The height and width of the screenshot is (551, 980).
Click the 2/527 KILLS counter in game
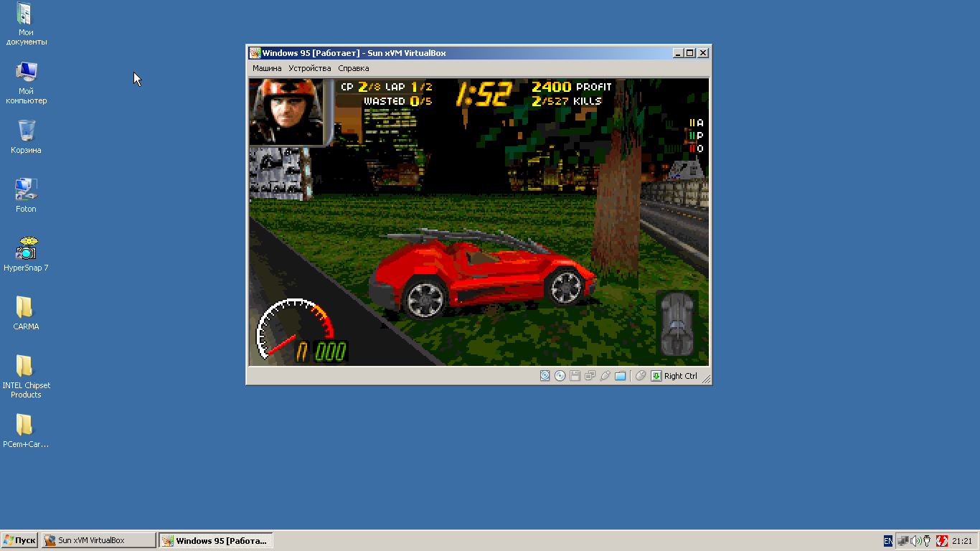(567, 101)
